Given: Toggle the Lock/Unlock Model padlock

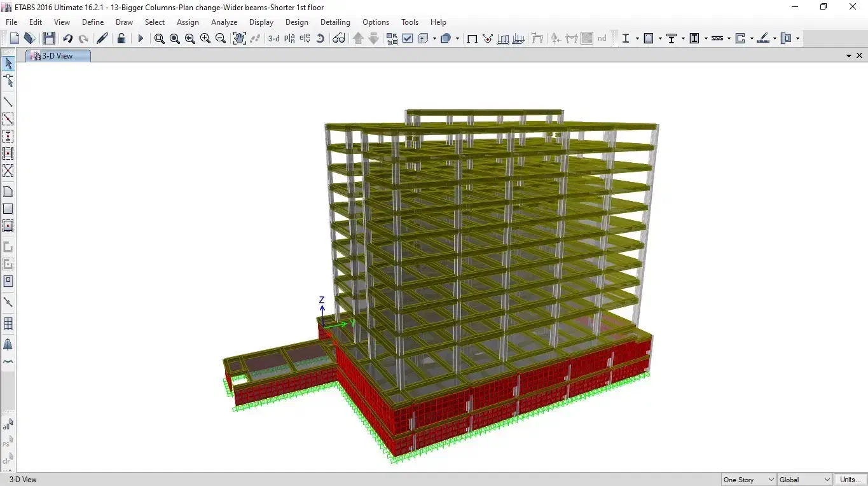Looking at the screenshot, I should 121,39.
